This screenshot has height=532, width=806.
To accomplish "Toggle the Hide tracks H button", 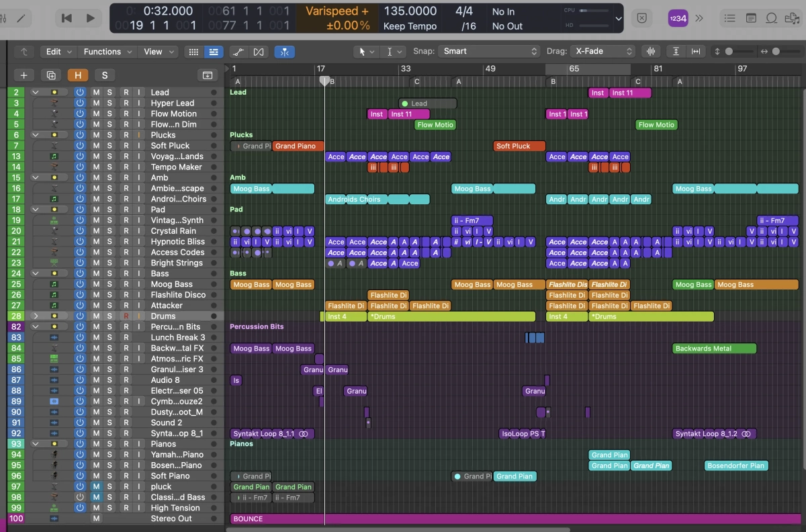I will click(78, 75).
